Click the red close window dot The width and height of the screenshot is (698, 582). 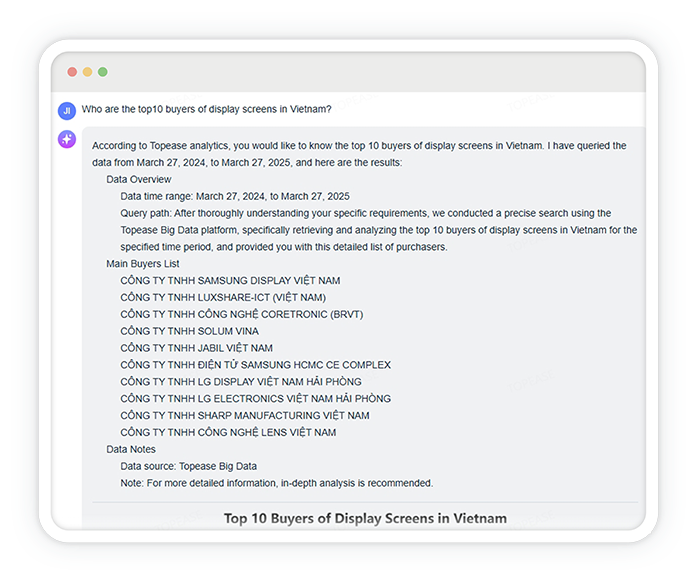pos(72,72)
